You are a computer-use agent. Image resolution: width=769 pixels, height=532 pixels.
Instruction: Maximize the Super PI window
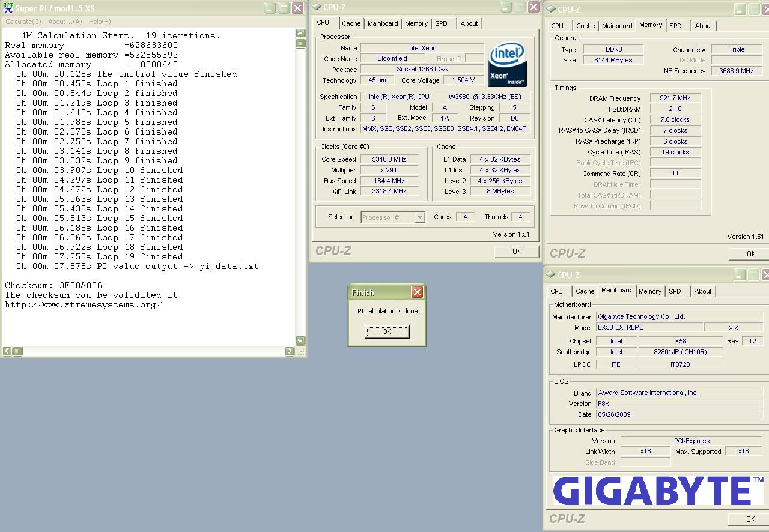pos(283,8)
